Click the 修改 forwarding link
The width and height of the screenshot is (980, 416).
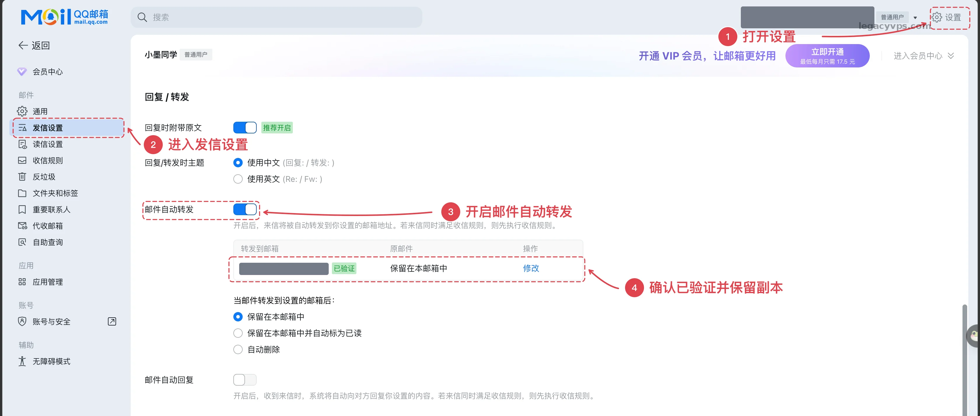coord(531,268)
